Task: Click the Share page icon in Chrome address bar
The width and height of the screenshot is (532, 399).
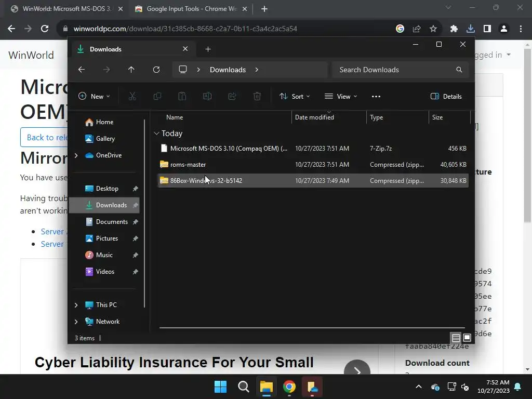Action: pos(417,29)
